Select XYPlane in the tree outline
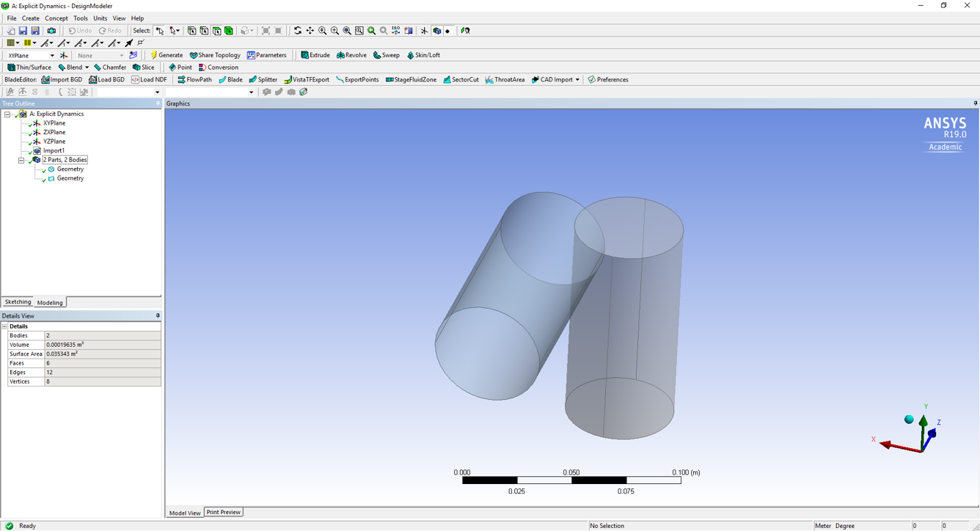980x531 pixels. [x=54, y=123]
